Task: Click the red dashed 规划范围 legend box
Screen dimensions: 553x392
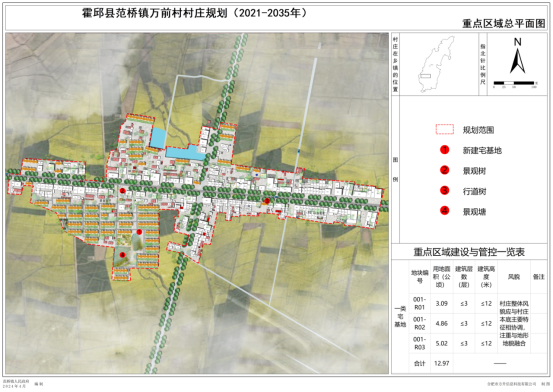Action: pyautogui.click(x=445, y=129)
